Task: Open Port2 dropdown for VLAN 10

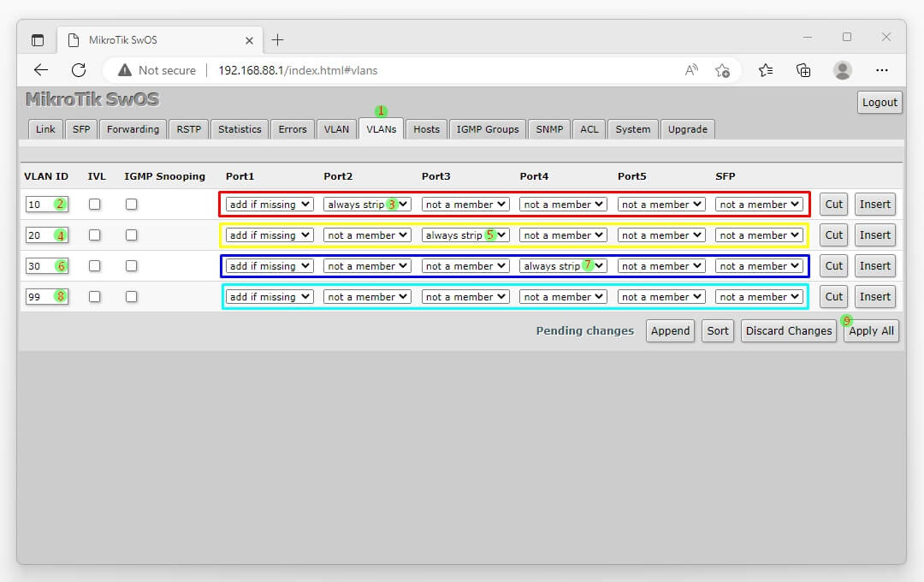Action: tap(367, 205)
